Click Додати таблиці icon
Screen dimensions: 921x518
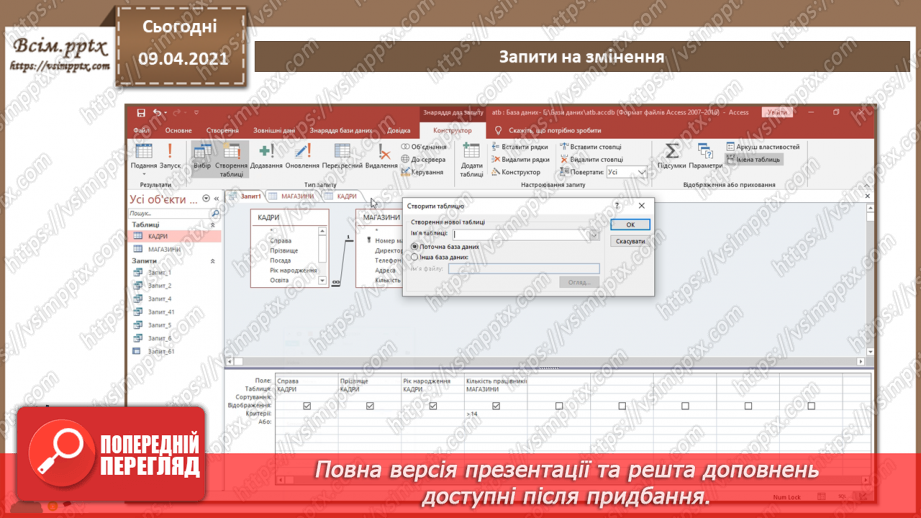coord(471,160)
